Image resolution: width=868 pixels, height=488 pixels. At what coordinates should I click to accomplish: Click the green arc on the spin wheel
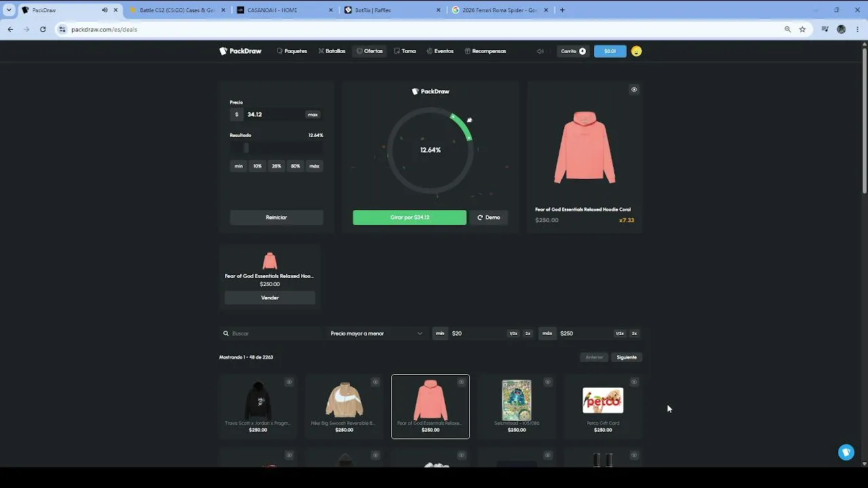coord(462,126)
